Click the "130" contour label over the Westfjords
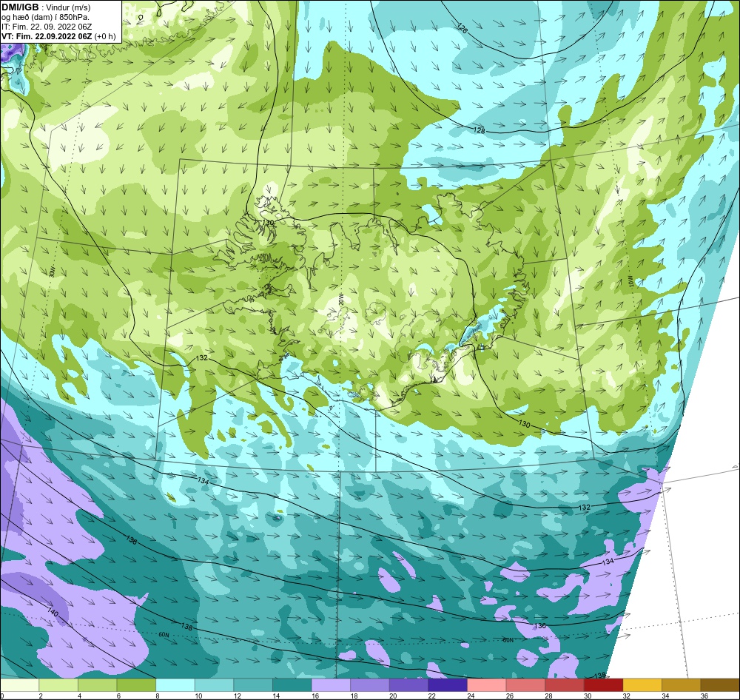This screenshot has width=740, height=700. 268,222
